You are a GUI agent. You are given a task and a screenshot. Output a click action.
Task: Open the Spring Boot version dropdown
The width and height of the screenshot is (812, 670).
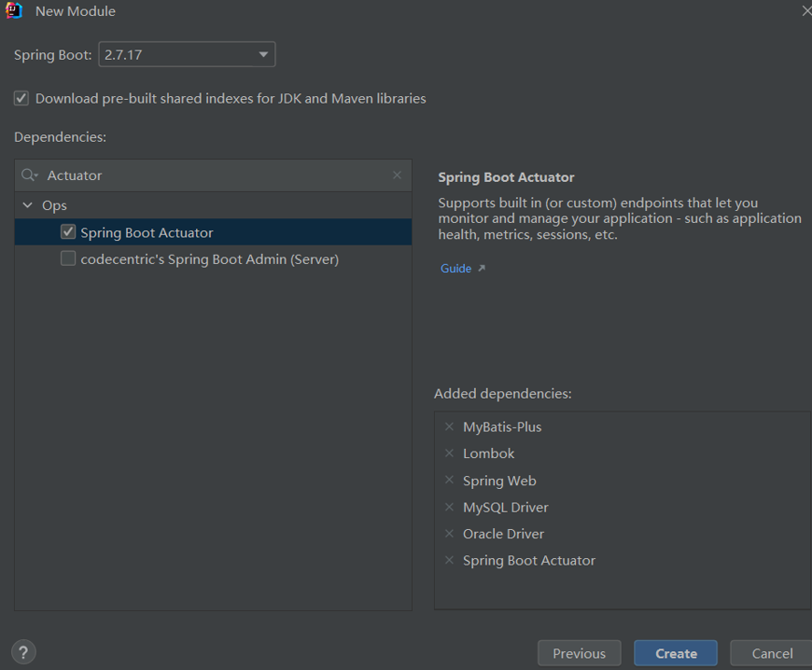(262, 53)
